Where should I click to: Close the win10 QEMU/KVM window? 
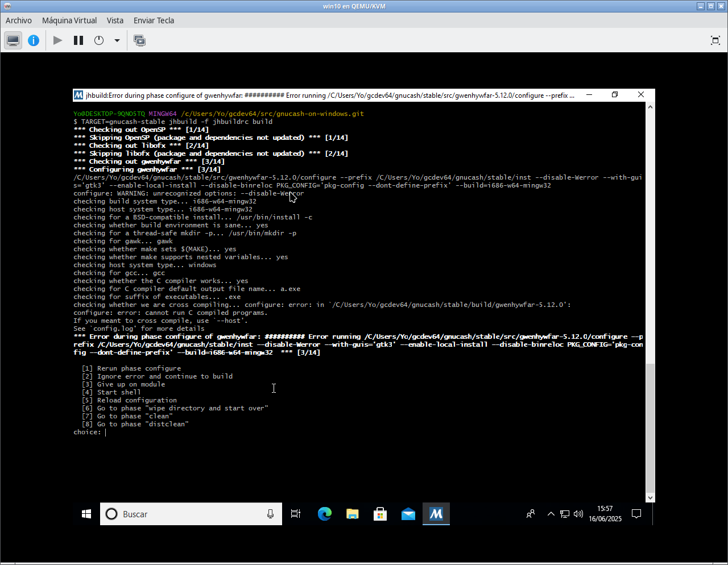coord(721,6)
